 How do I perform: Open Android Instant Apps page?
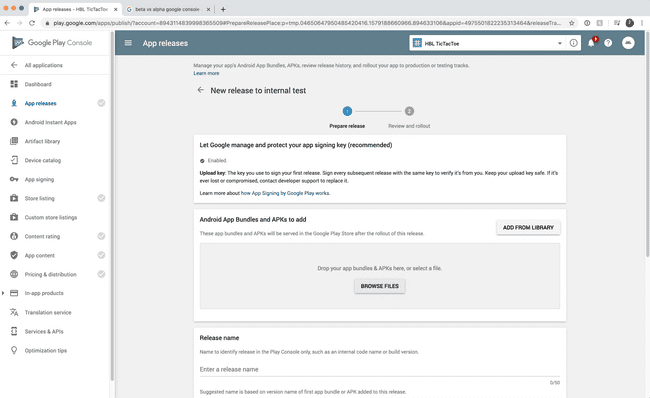(x=50, y=122)
